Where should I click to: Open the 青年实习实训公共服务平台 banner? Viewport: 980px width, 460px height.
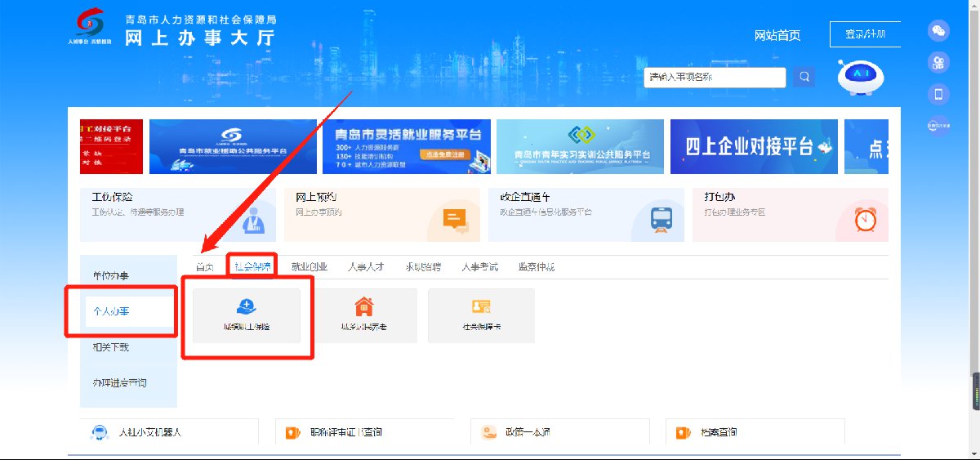click(x=580, y=146)
